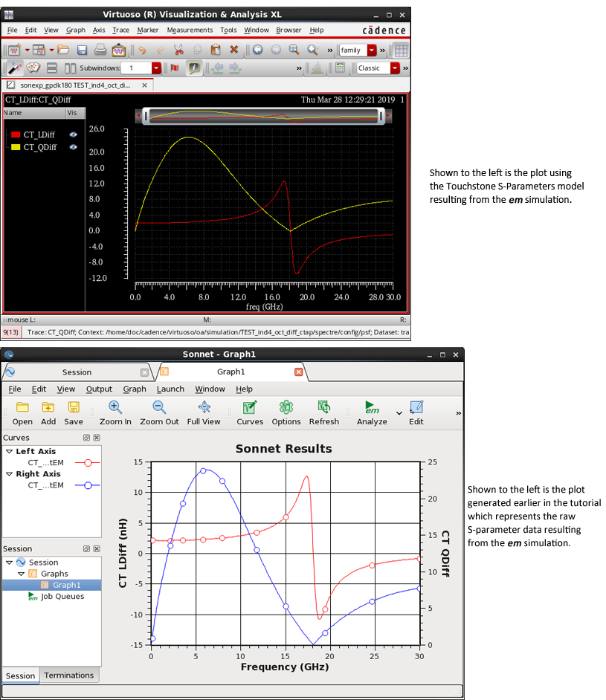The height and width of the screenshot is (700, 606).
Task: Open file using Virtuoso folder icon
Action: pos(63,50)
